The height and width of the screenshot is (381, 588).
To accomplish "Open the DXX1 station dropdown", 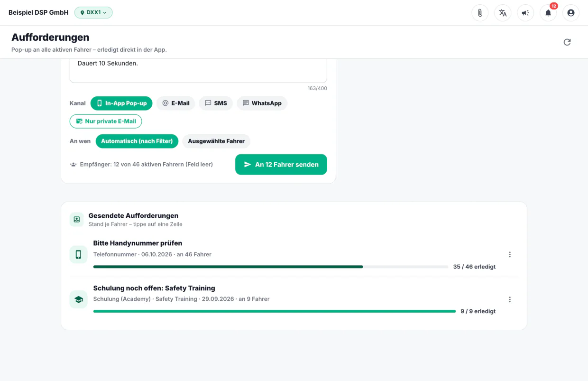I will (93, 13).
